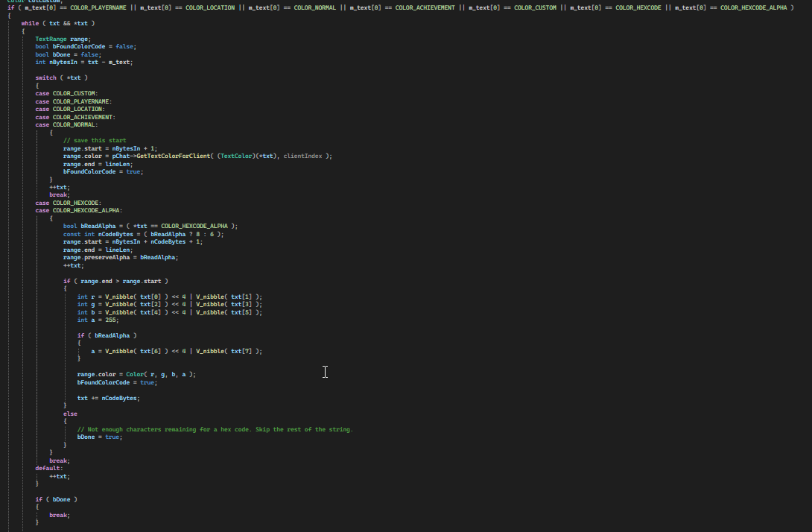Click the 'else' keyword after hex block
Viewport: 812px width, 532px height.
click(70, 414)
